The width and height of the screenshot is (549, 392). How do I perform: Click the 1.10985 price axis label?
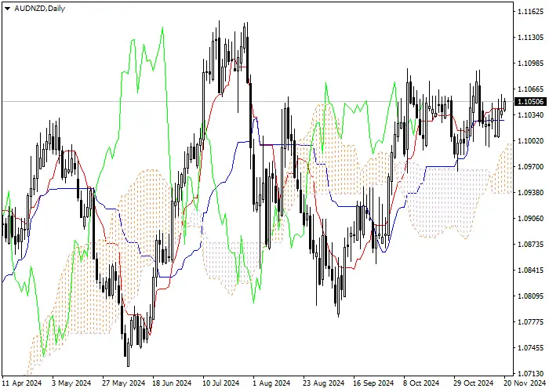(530, 64)
